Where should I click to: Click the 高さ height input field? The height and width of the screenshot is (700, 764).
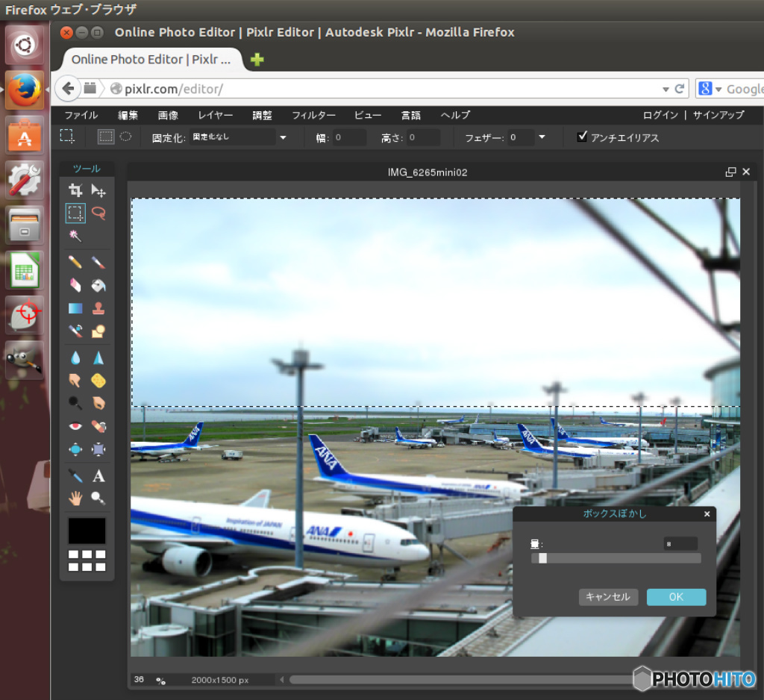[x=423, y=137]
